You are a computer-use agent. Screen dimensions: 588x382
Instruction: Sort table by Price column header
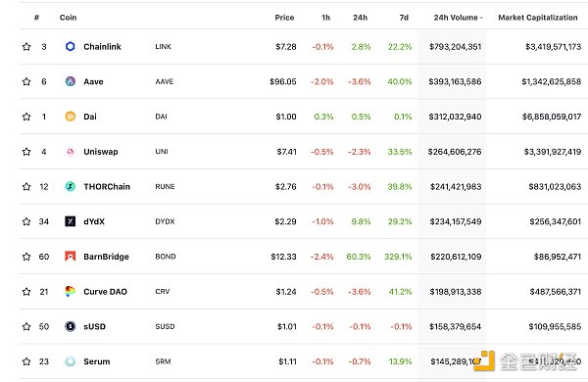pos(284,18)
